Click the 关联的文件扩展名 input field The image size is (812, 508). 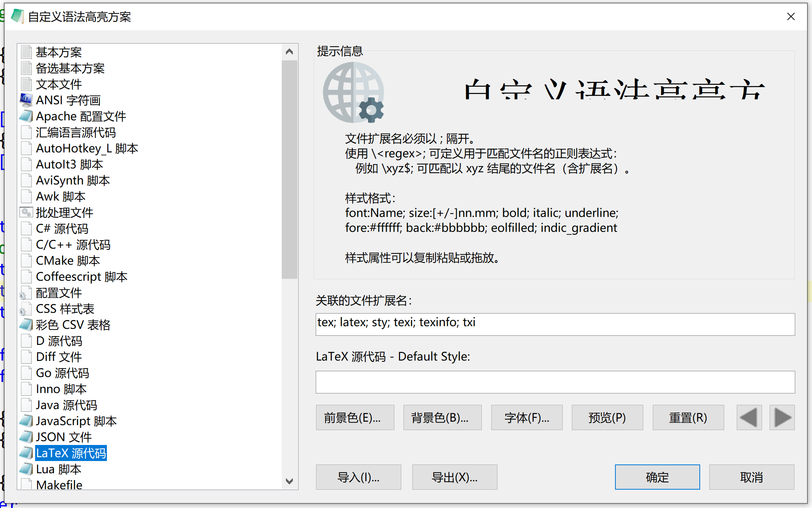[x=555, y=324]
